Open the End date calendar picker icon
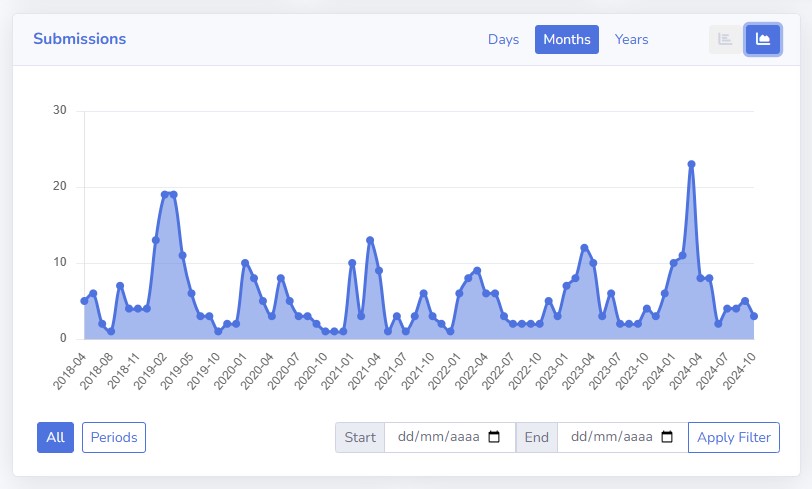This screenshot has height=489, width=812. point(667,437)
